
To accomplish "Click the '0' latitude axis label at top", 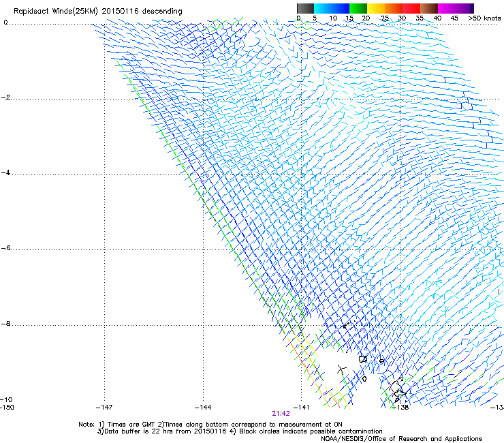I will [x=5, y=22].
